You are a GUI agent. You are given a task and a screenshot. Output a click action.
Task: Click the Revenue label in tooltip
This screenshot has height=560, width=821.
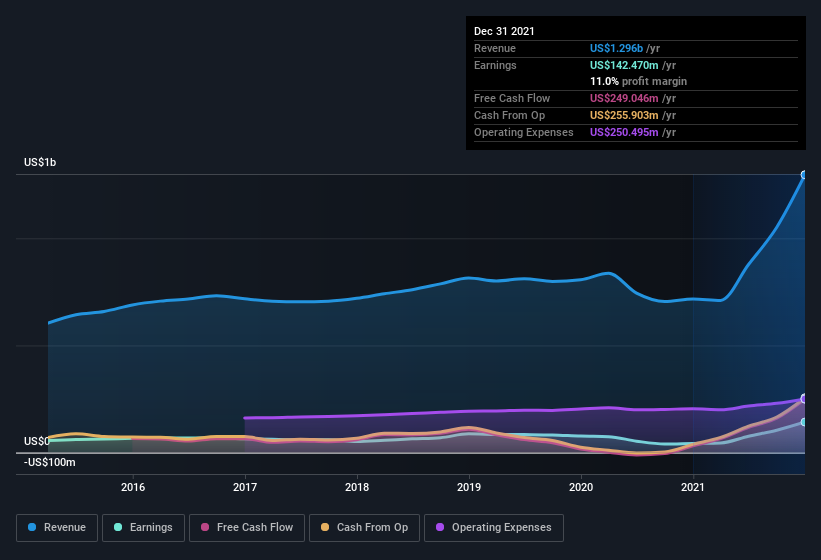click(495, 48)
